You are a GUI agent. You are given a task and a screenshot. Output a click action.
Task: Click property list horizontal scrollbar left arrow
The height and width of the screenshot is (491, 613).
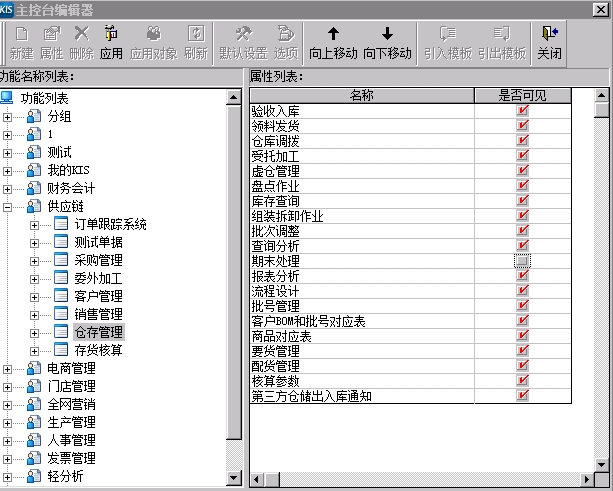click(257, 479)
